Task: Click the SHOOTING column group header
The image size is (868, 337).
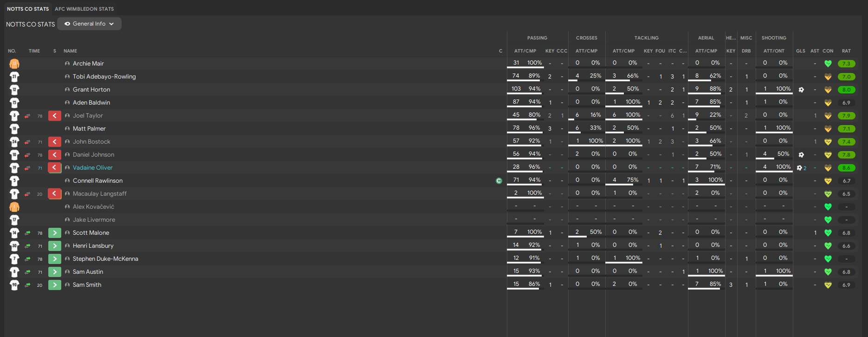Action: pos(774,38)
